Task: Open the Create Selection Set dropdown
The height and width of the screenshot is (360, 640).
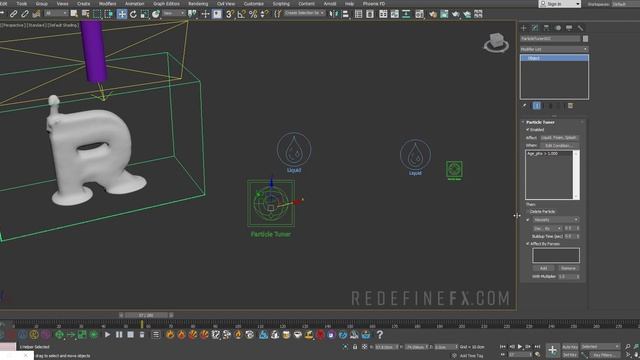Action: click(304, 13)
